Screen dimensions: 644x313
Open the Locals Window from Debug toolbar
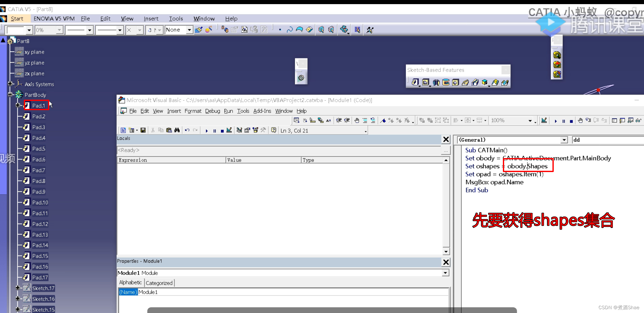(x=614, y=120)
